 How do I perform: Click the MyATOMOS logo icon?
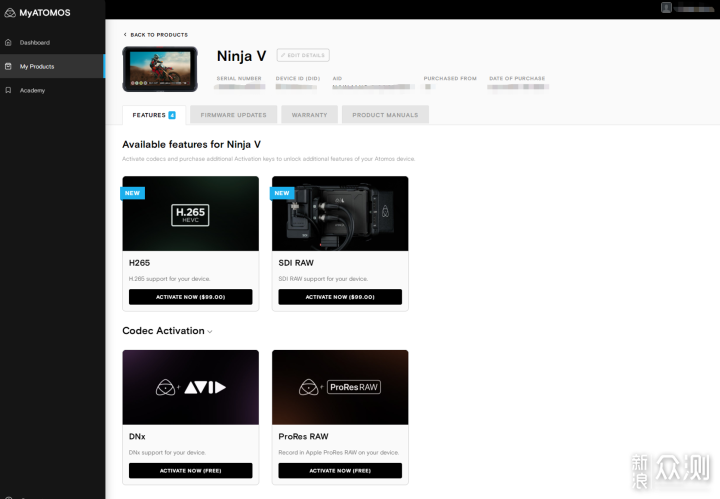tap(10, 13)
